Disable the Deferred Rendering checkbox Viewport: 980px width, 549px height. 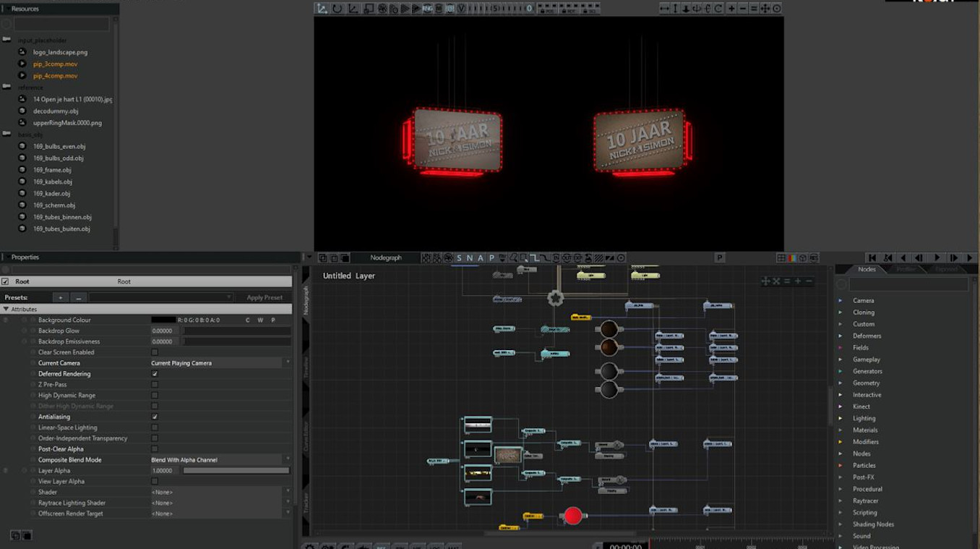pyautogui.click(x=155, y=374)
